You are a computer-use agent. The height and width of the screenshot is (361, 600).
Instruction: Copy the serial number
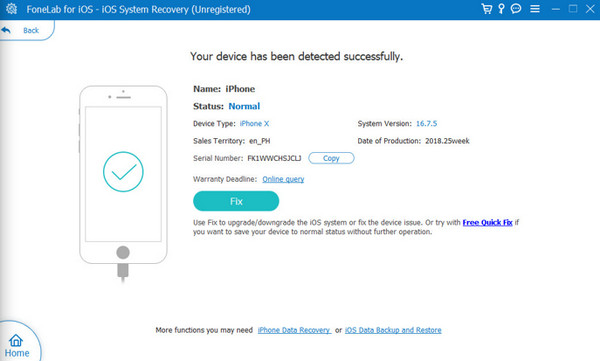331,158
